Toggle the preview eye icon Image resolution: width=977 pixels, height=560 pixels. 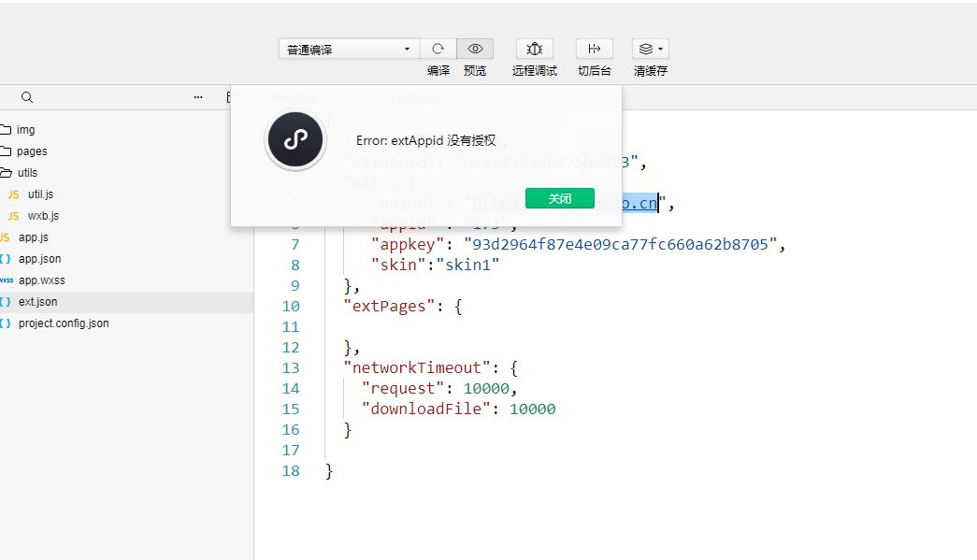click(x=475, y=49)
